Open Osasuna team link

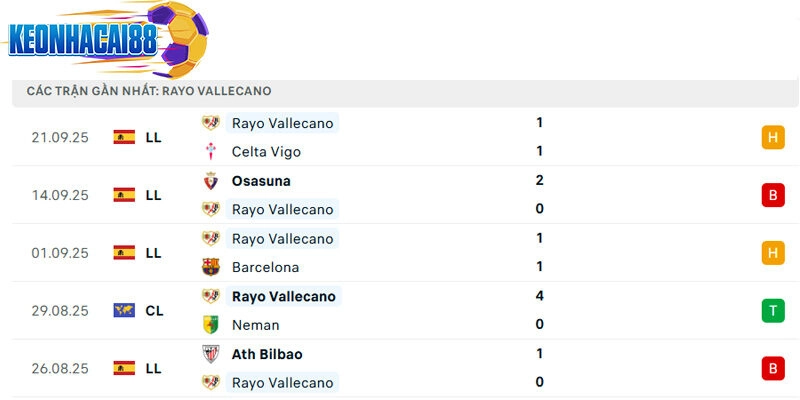(x=261, y=181)
